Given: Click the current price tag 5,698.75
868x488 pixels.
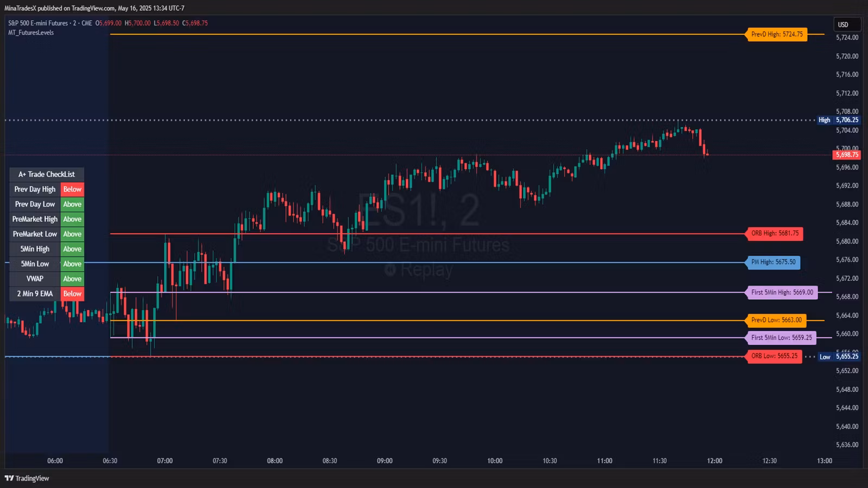Looking at the screenshot, I should [847, 155].
